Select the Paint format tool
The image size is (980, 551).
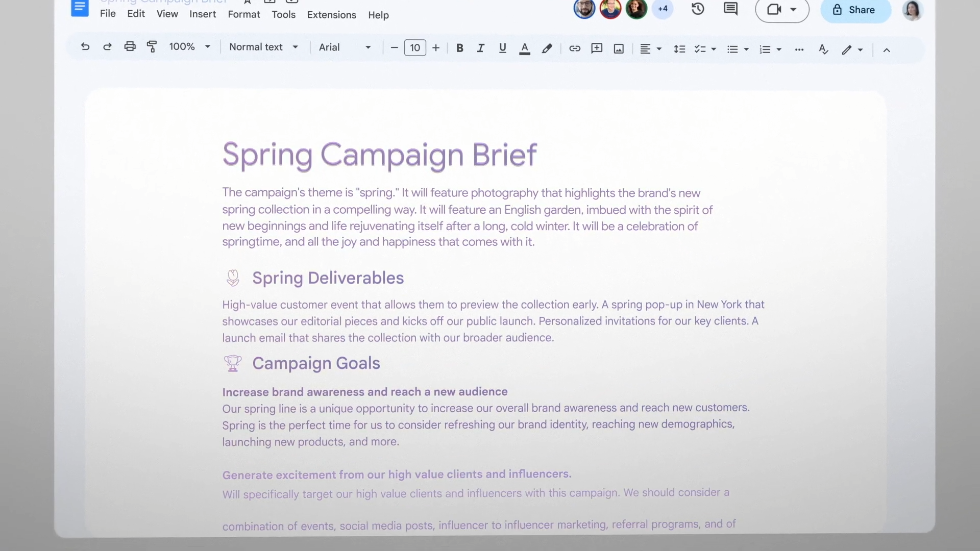click(152, 46)
